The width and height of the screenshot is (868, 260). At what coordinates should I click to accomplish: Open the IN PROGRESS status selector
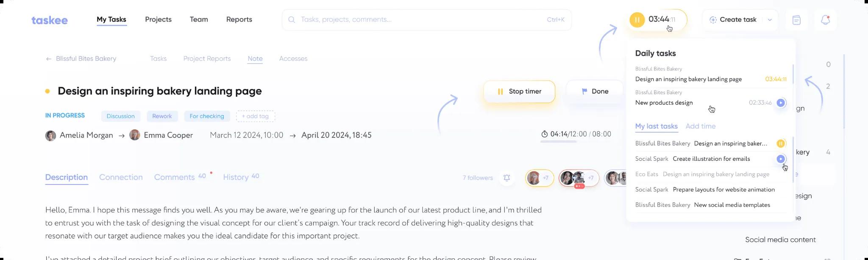[x=65, y=115]
